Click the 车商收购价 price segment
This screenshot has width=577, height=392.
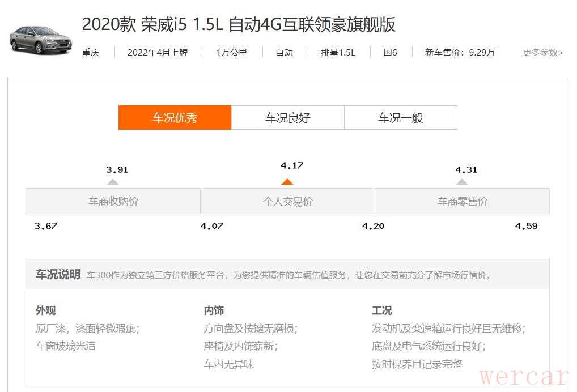(x=113, y=201)
